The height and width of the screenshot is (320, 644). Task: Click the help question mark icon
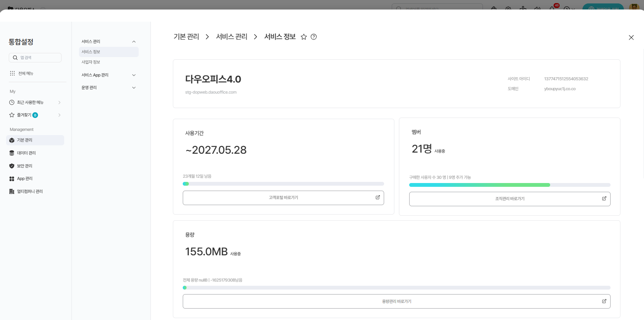coord(313,37)
